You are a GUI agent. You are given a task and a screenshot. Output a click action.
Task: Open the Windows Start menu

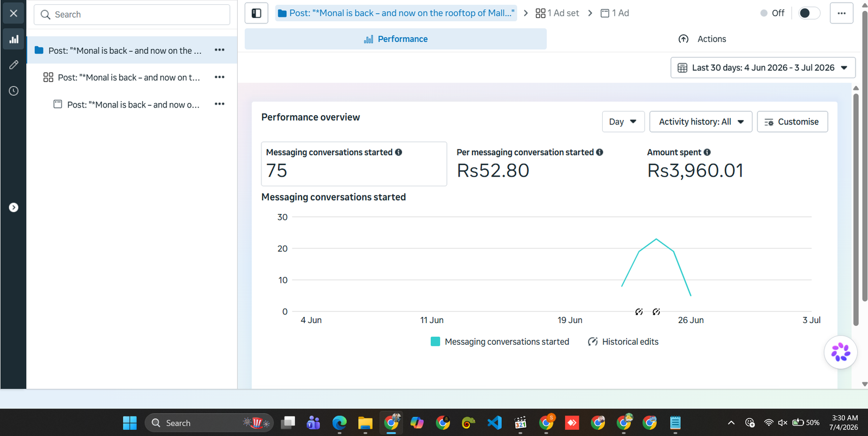click(x=130, y=423)
